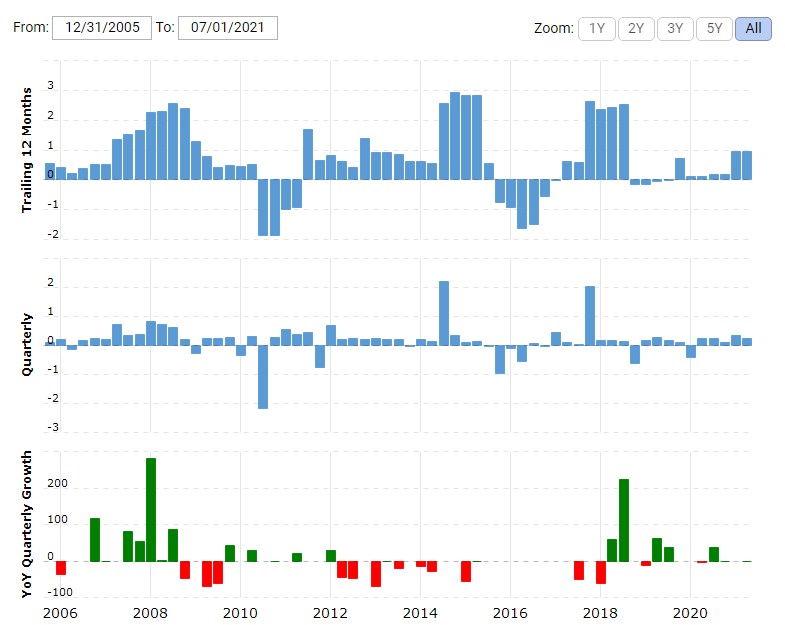Click the tall quarterly bar in mid-2014
Screen dimensions: 785x625
(x=444, y=313)
